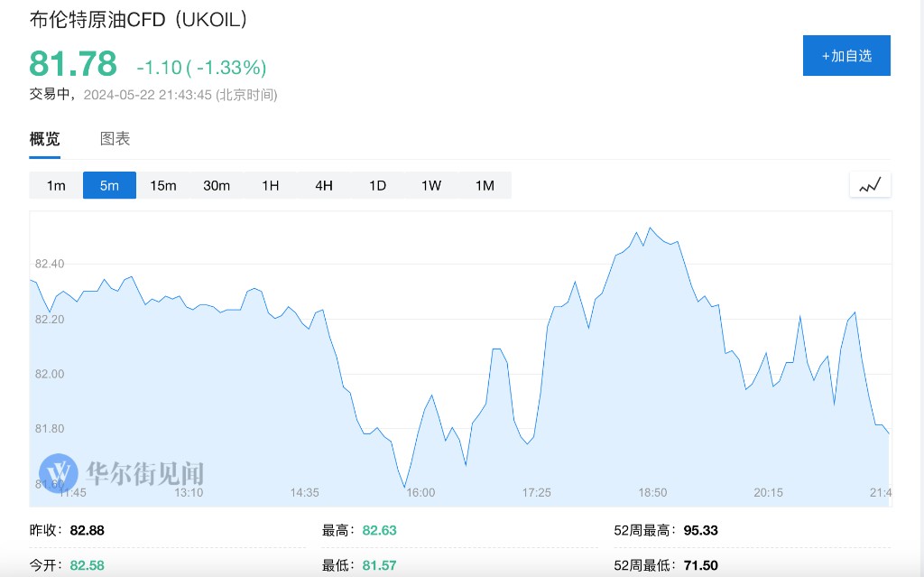This screenshot has height=577, width=924.
Task: Pick the 4H timeframe
Action: point(324,185)
